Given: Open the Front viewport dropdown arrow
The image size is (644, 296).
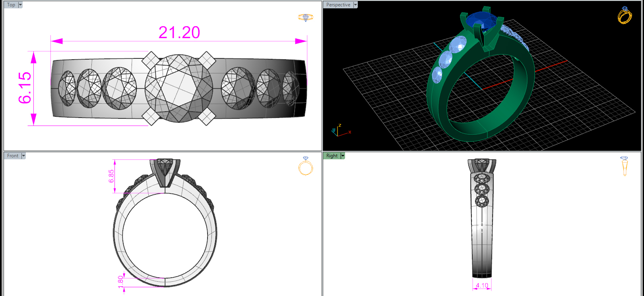Looking at the screenshot, I should point(23,156).
